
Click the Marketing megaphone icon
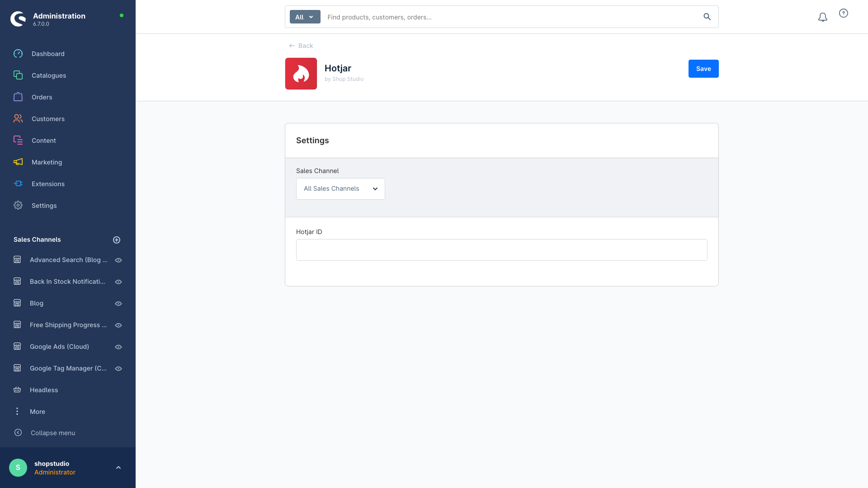pos(18,162)
